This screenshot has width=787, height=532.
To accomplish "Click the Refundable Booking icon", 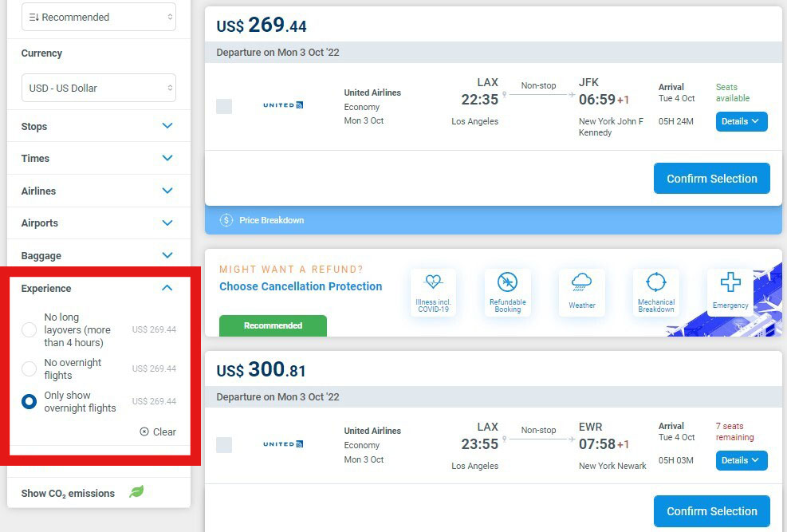I will (x=507, y=282).
